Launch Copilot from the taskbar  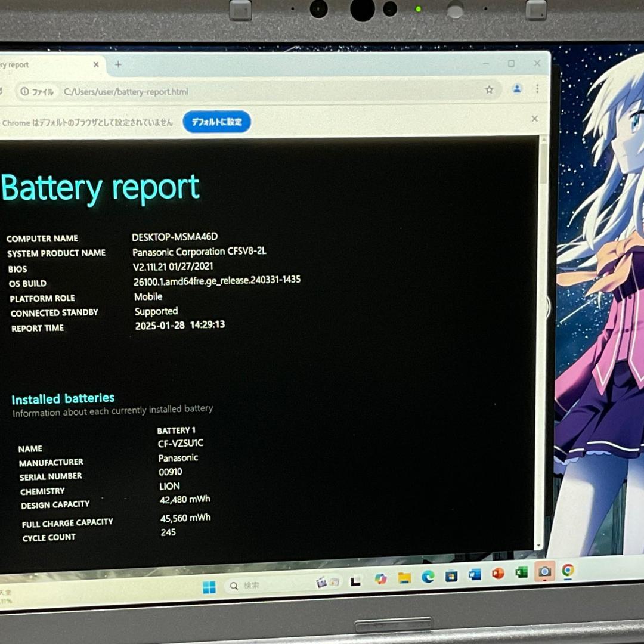[x=381, y=578]
